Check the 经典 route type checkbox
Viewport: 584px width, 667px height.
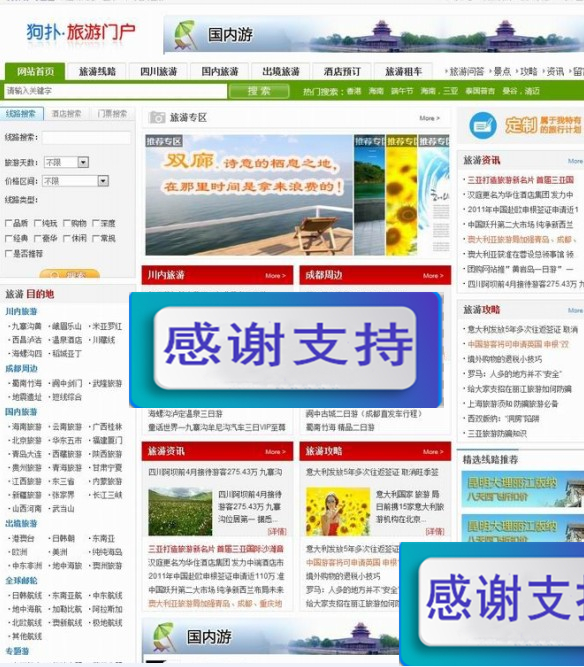point(8,239)
